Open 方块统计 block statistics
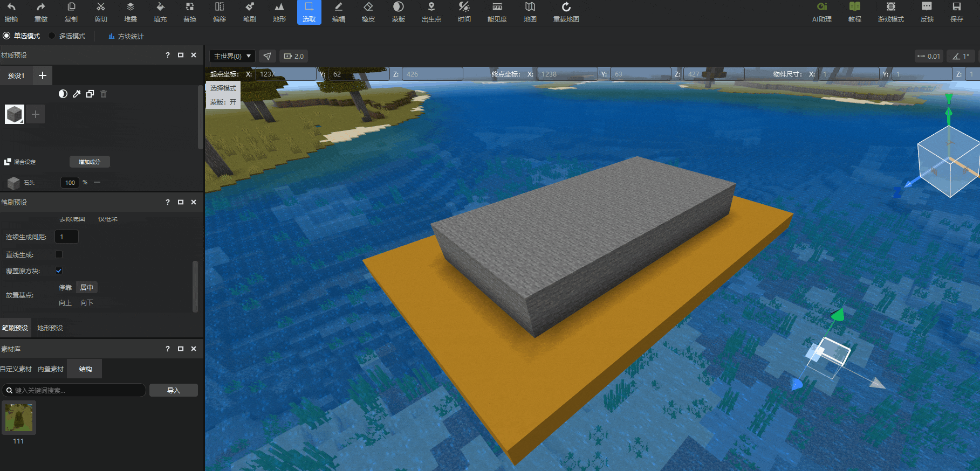The image size is (980, 471). (x=126, y=36)
